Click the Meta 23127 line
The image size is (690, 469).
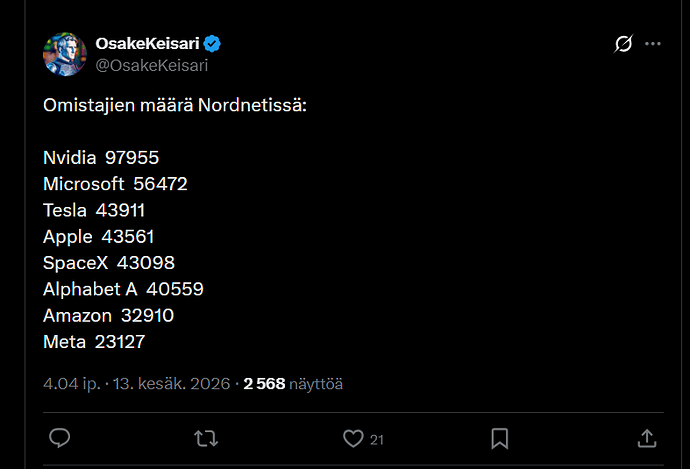pos(94,342)
